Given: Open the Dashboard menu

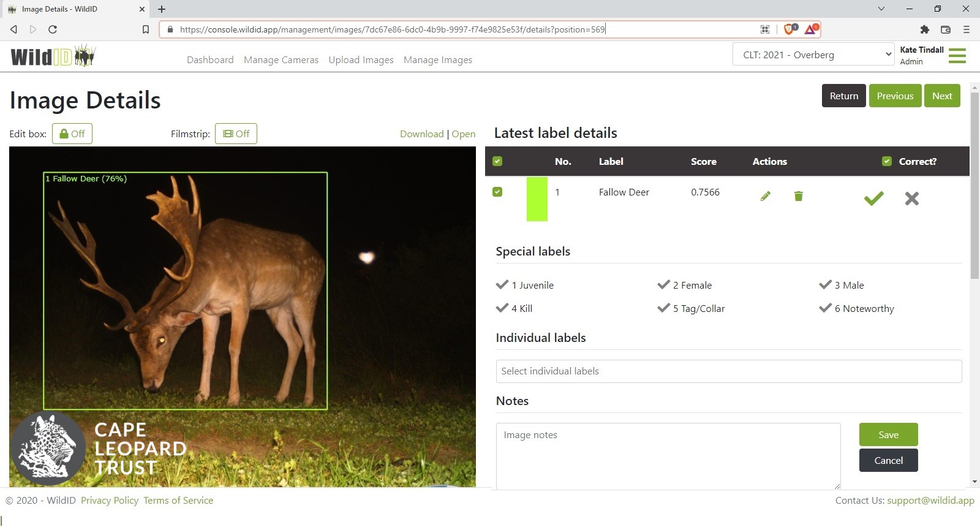Looking at the screenshot, I should [x=210, y=59].
